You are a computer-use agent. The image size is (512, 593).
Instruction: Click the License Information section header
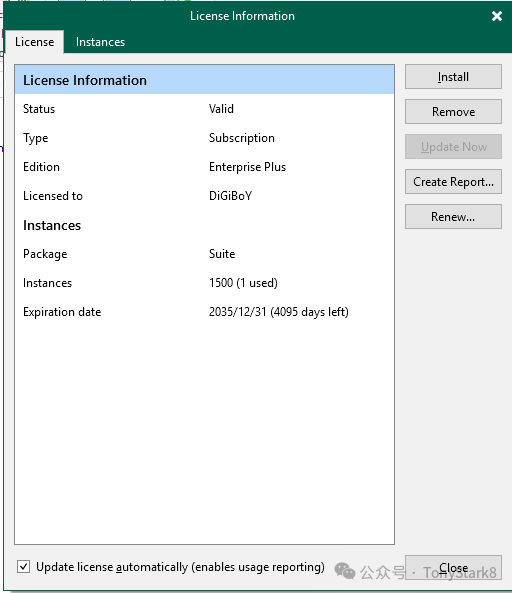[x=204, y=80]
